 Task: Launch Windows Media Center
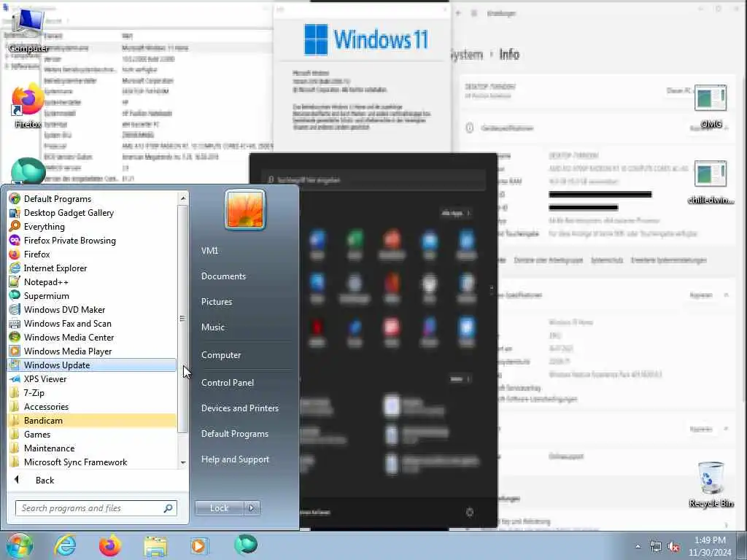tap(92, 337)
